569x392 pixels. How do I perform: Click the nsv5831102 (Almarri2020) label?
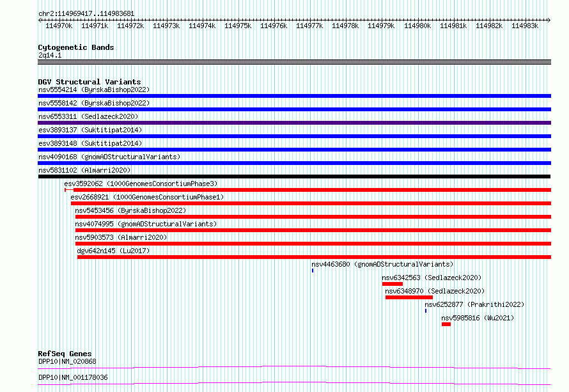point(84,170)
